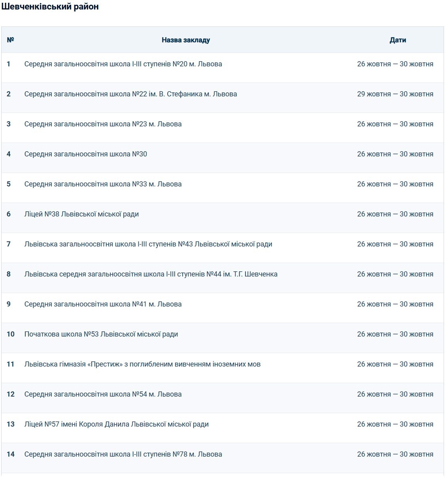Click row number 2 cell
Image resolution: width=446 pixels, height=504 pixels.
9,94
